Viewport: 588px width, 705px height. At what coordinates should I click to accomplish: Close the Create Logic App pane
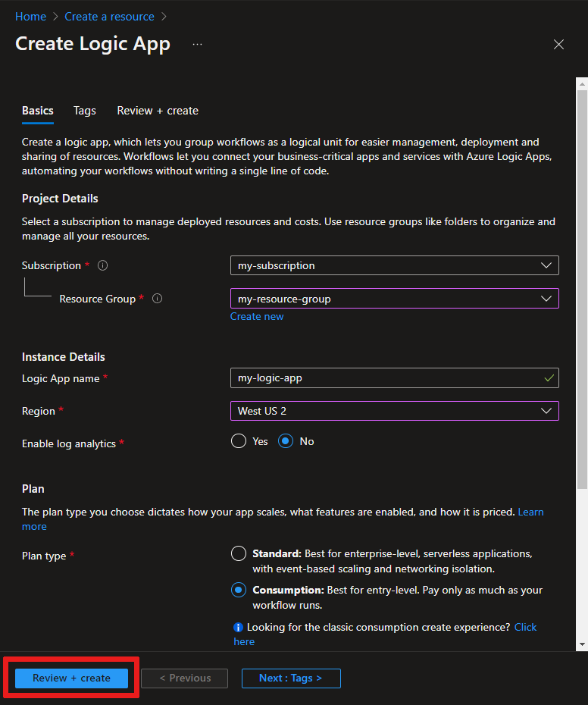558,44
